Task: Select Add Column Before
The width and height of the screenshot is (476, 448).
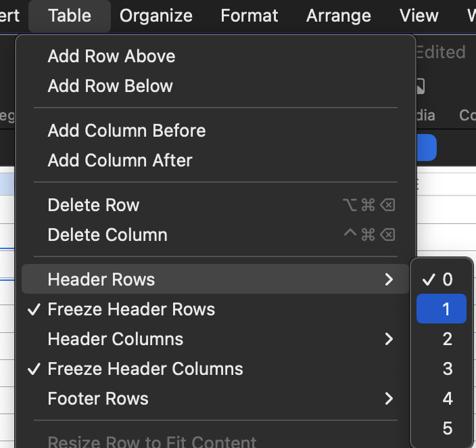Action: [126, 131]
